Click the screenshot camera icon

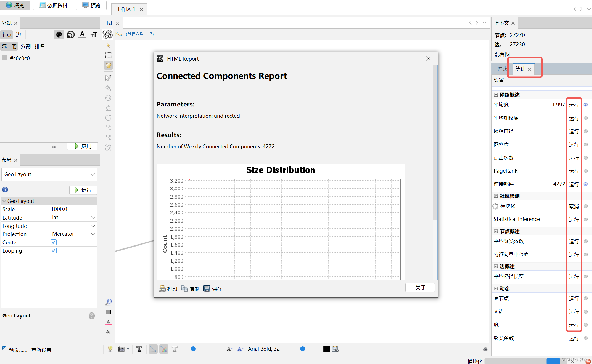coord(121,349)
